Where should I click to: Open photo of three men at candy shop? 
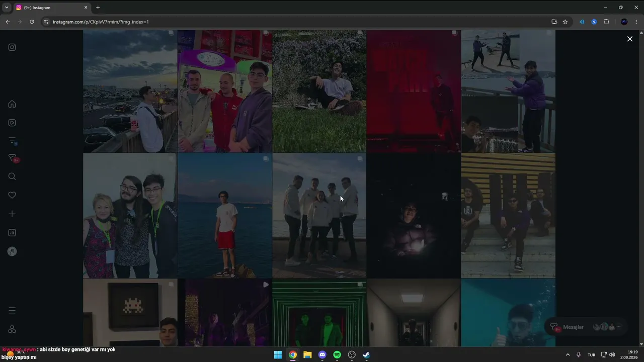pos(225,91)
